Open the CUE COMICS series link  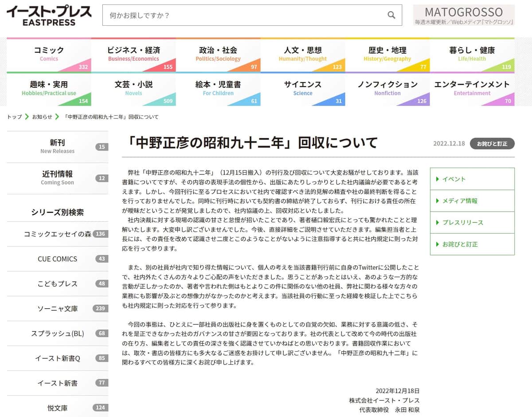57,259
